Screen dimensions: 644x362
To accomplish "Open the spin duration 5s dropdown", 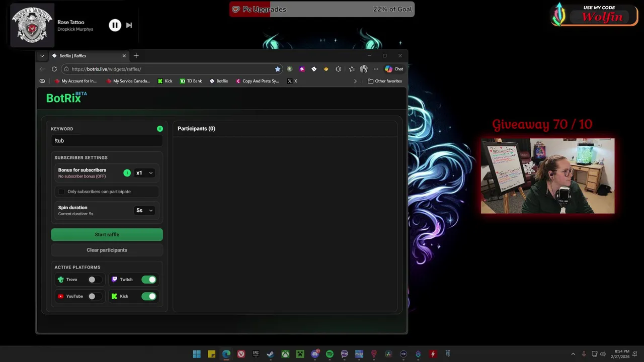I will coord(144,210).
